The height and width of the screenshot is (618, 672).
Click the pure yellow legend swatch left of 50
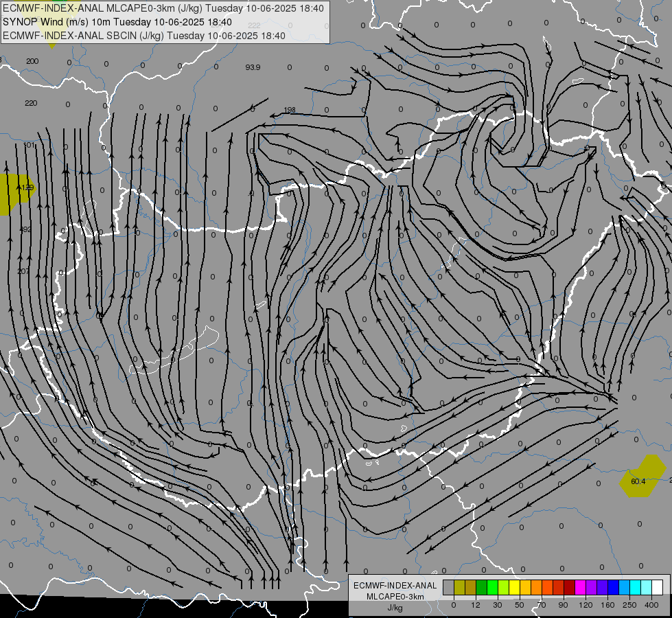[515, 587]
